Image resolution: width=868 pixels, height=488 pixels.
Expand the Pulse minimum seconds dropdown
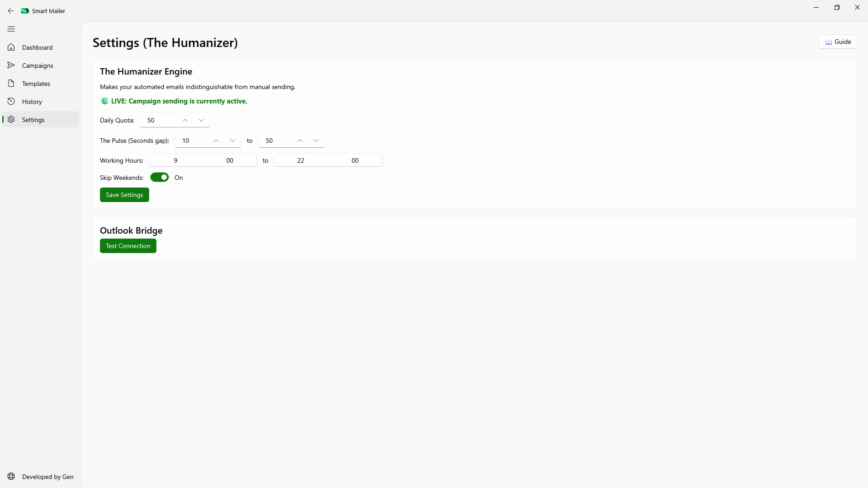click(x=232, y=141)
